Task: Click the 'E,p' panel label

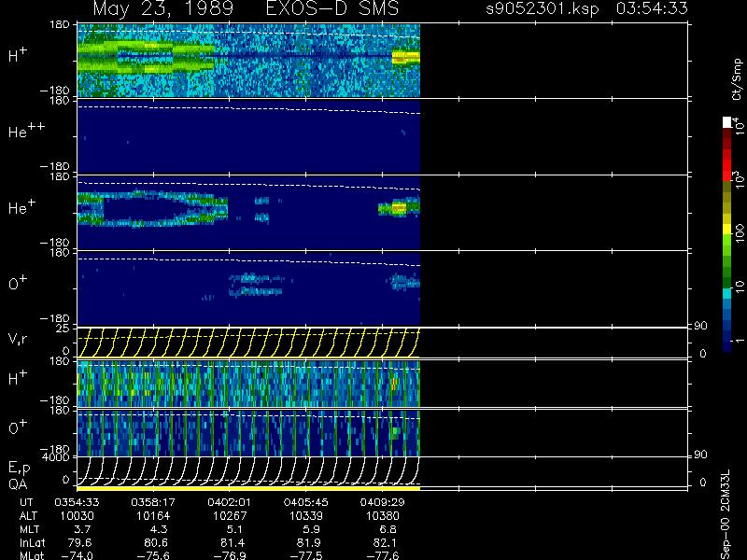Action: (x=19, y=469)
